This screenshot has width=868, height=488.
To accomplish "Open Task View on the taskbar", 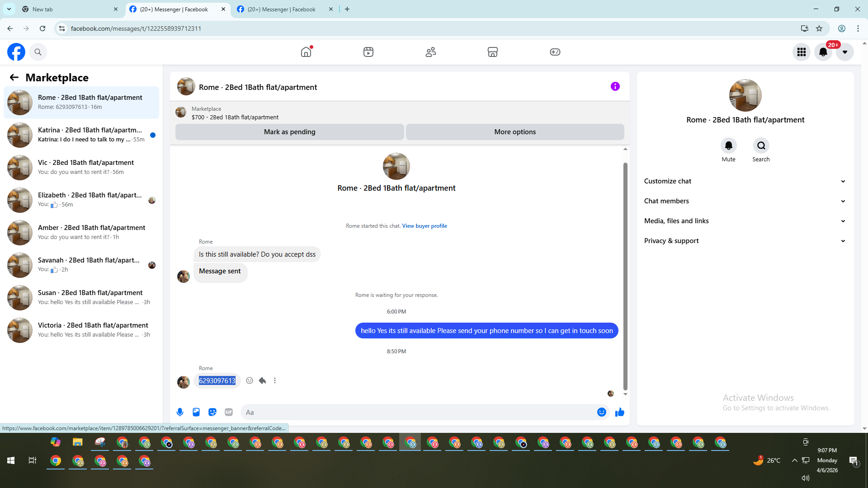I will pos(33,460).
